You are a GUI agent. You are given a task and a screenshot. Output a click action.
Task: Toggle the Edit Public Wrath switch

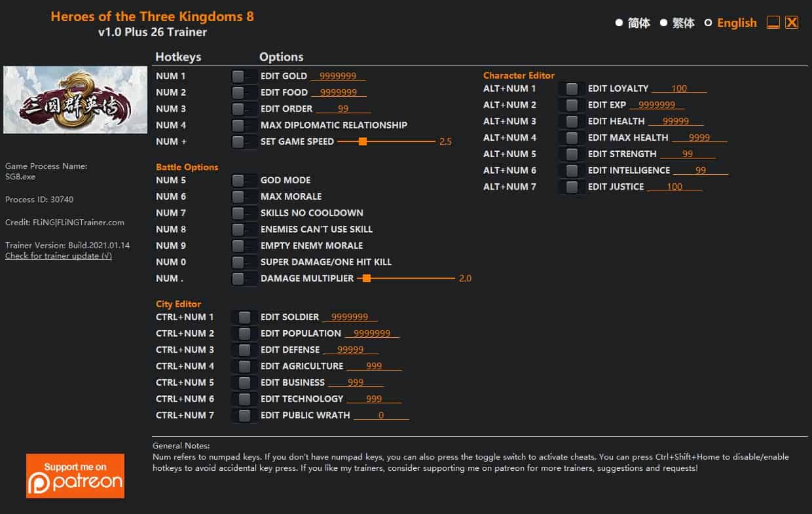point(244,415)
